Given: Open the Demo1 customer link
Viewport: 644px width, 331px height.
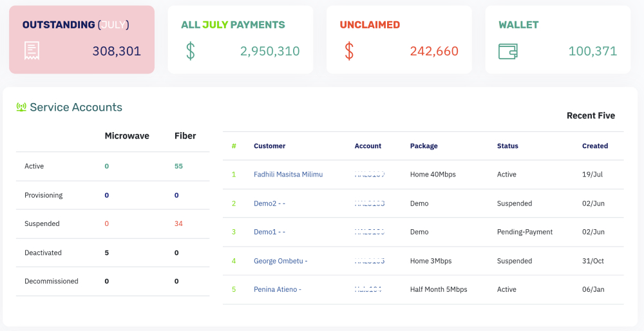Looking at the screenshot, I should pyautogui.click(x=269, y=232).
